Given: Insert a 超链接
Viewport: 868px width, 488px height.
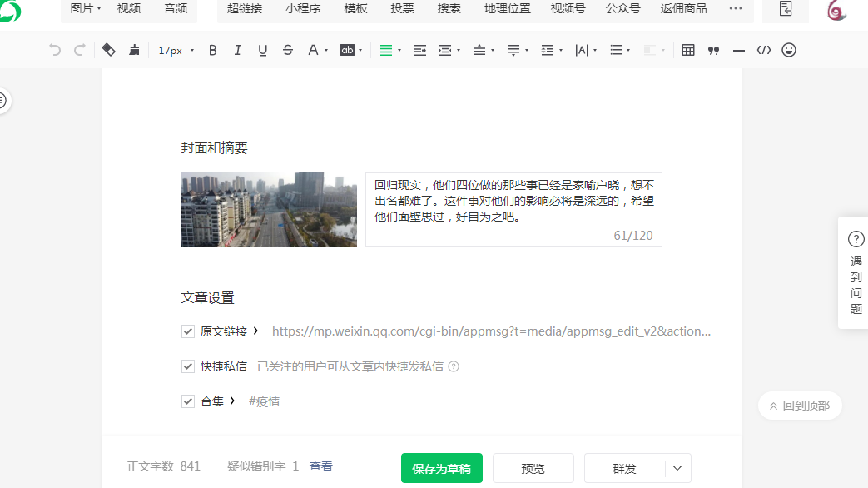Looking at the screenshot, I should click(x=245, y=8).
